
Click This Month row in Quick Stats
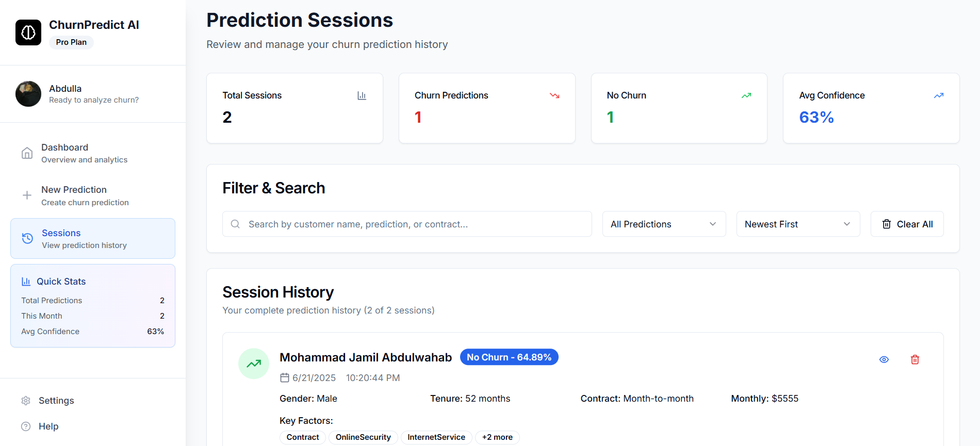point(93,316)
